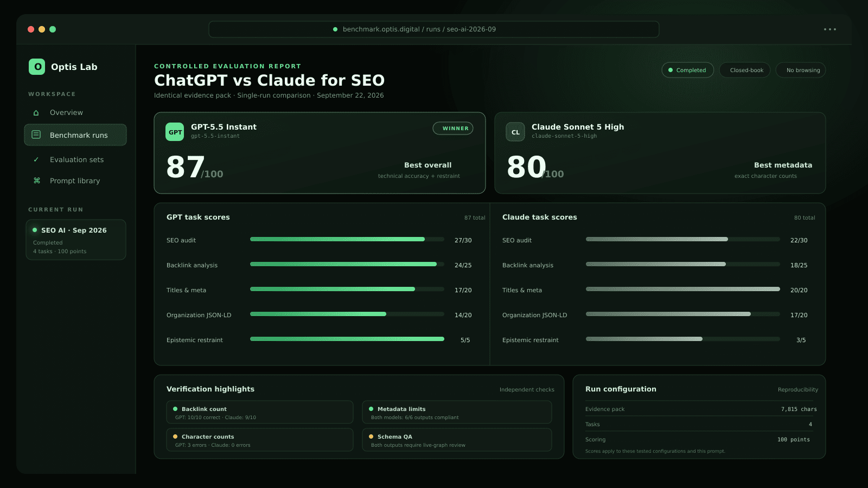Image resolution: width=868 pixels, height=488 pixels.
Task: Click the Claude 20/20 Titles score
Action: 799,290
